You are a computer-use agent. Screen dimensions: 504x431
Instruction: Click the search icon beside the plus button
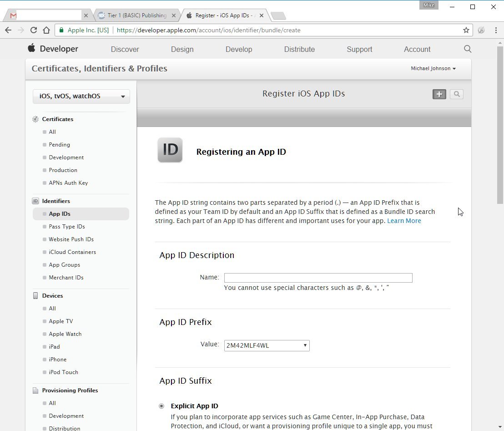[456, 94]
